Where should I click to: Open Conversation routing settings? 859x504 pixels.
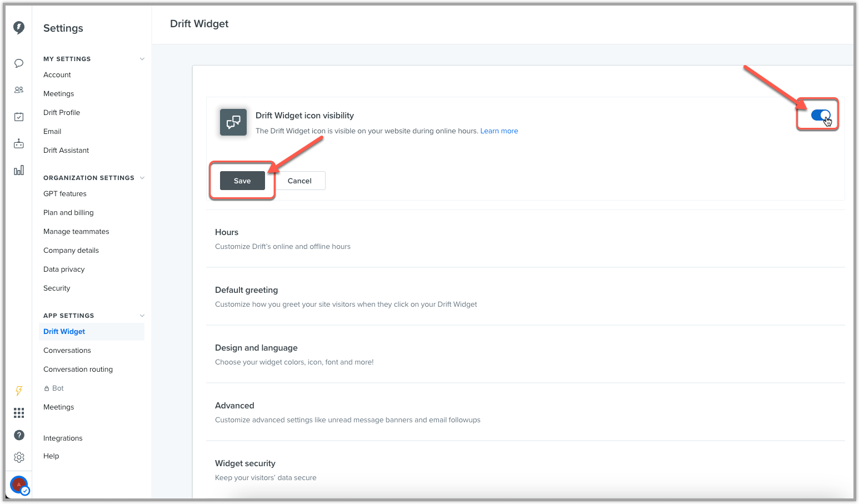coord(78,370)
